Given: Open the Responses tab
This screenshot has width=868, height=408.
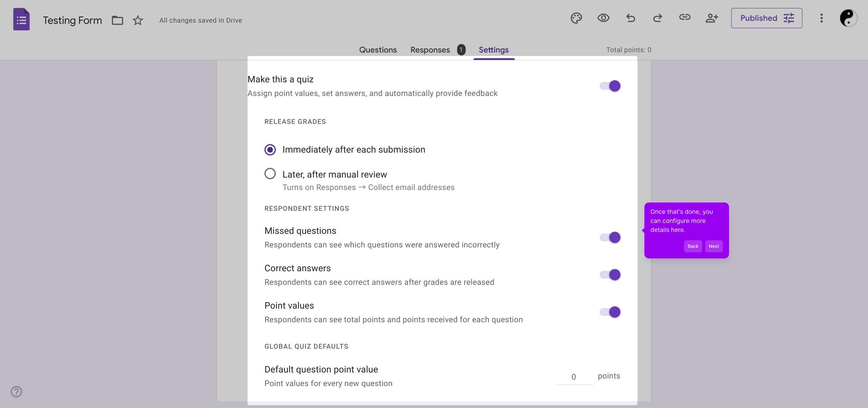Looking at the screenshot, I should tap(430, 50).
